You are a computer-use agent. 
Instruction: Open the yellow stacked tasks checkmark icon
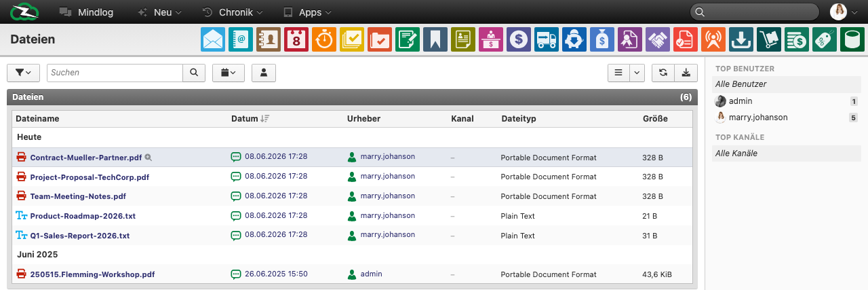click(x=352, y=39)
